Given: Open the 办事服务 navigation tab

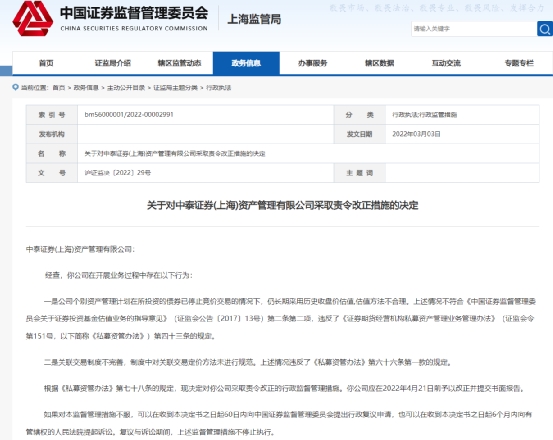Looking at the screenshot, I should 312,63.
